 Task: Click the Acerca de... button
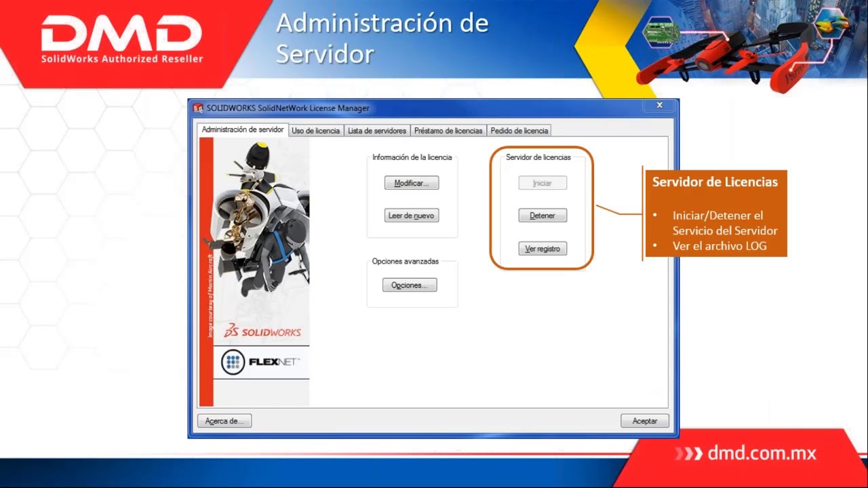click(x=224, y=421)
